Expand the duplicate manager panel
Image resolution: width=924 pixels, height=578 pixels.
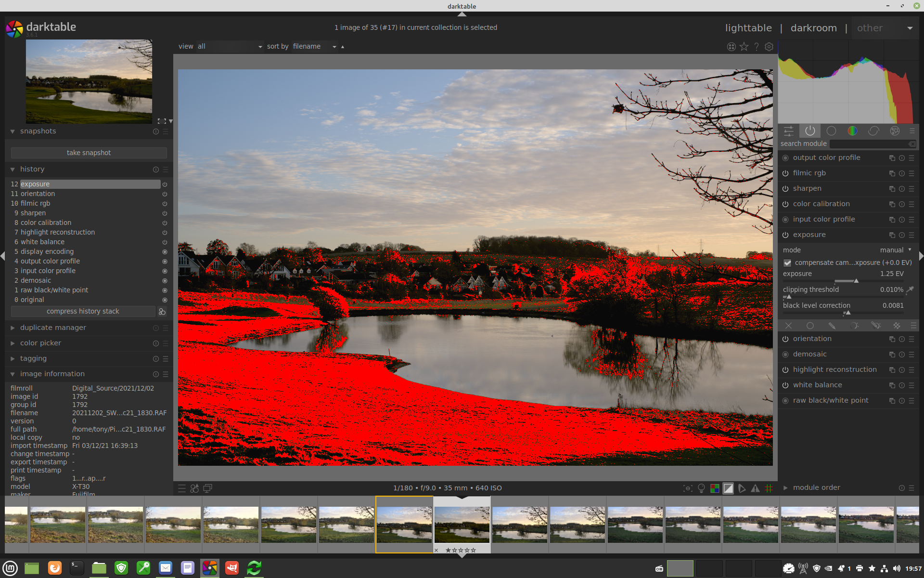[53, 328]
